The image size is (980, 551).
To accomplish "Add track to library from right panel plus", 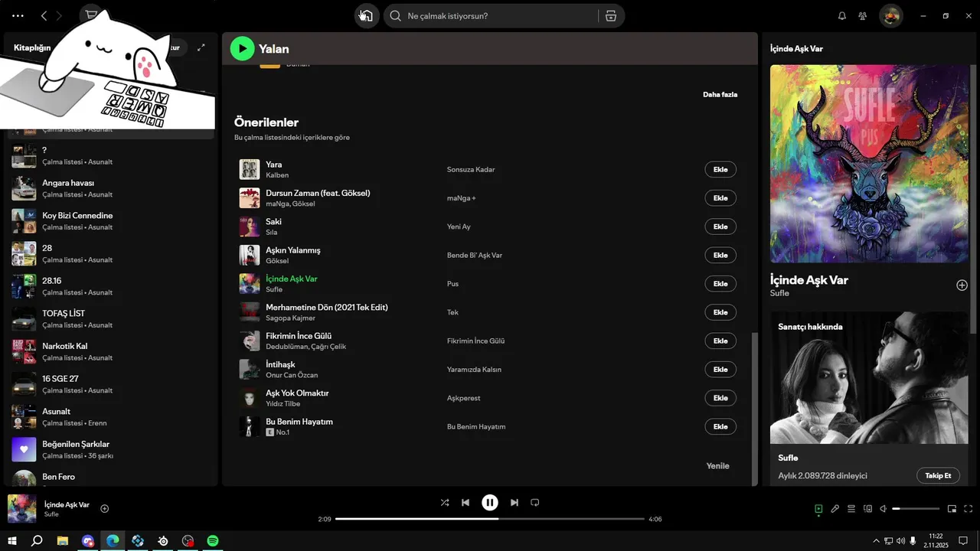I will tap(962, 285).
